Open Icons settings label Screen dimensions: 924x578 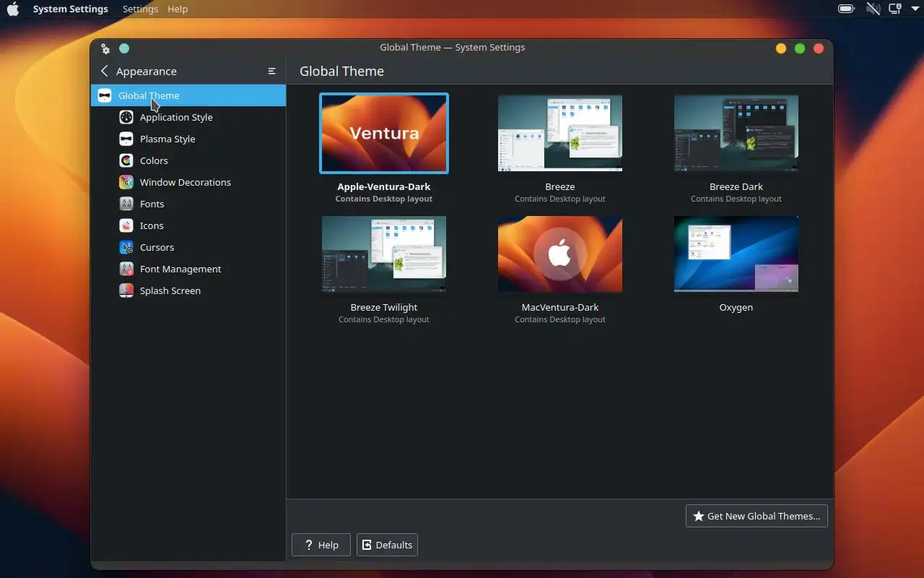coord(152,225)
